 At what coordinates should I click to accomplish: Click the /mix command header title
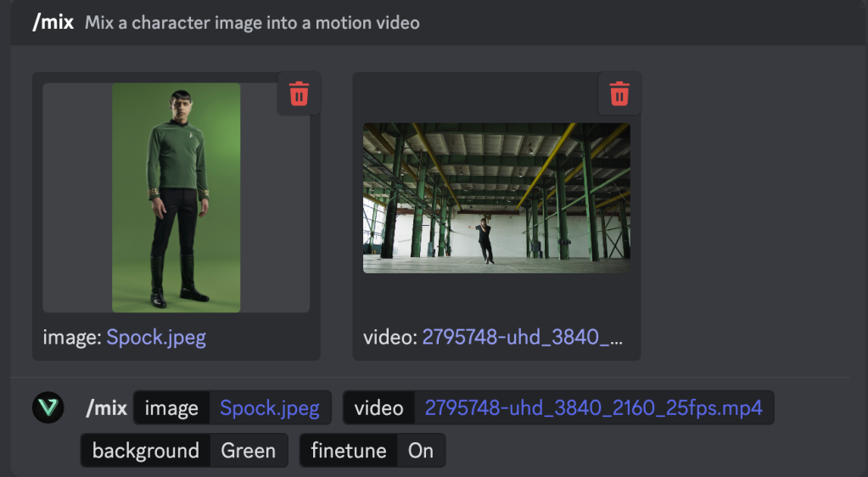coord(53,22)
